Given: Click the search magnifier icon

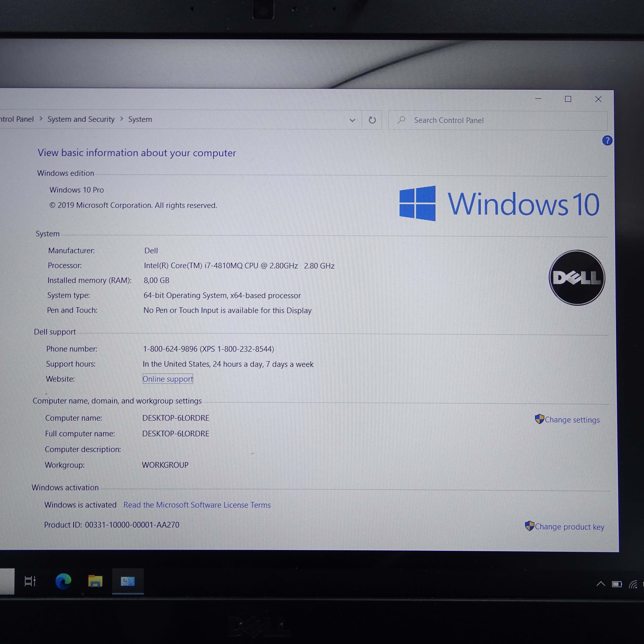Looking at the screenshot, I should pos(401,120).
